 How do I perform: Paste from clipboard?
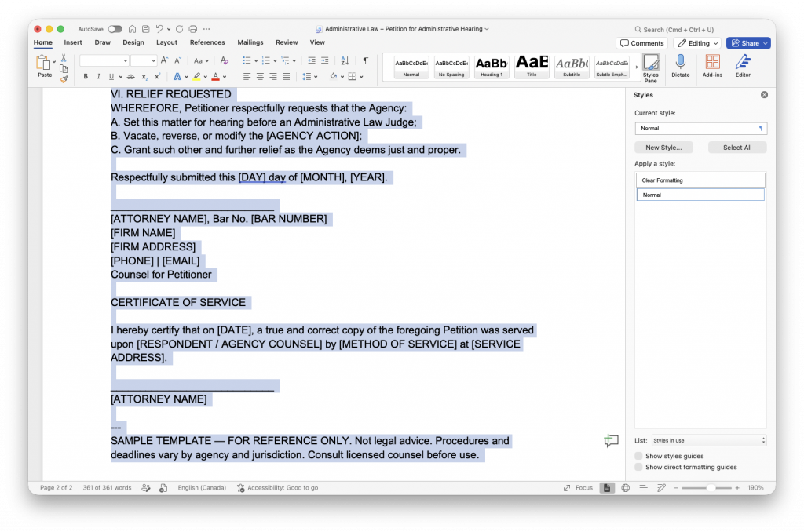(44, 66)
